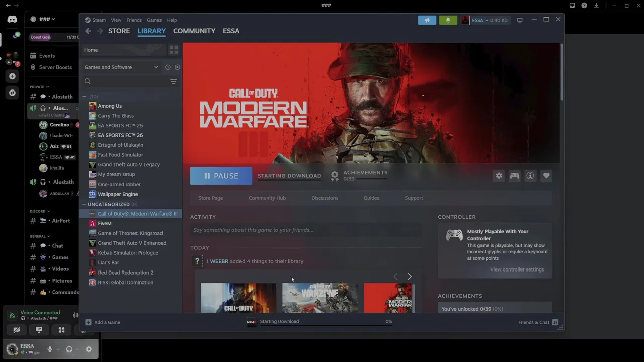Open advanced filter options in library search
The height and width of the screenshot is (362, 644).
pyautogui.click(x=174, y=81)
